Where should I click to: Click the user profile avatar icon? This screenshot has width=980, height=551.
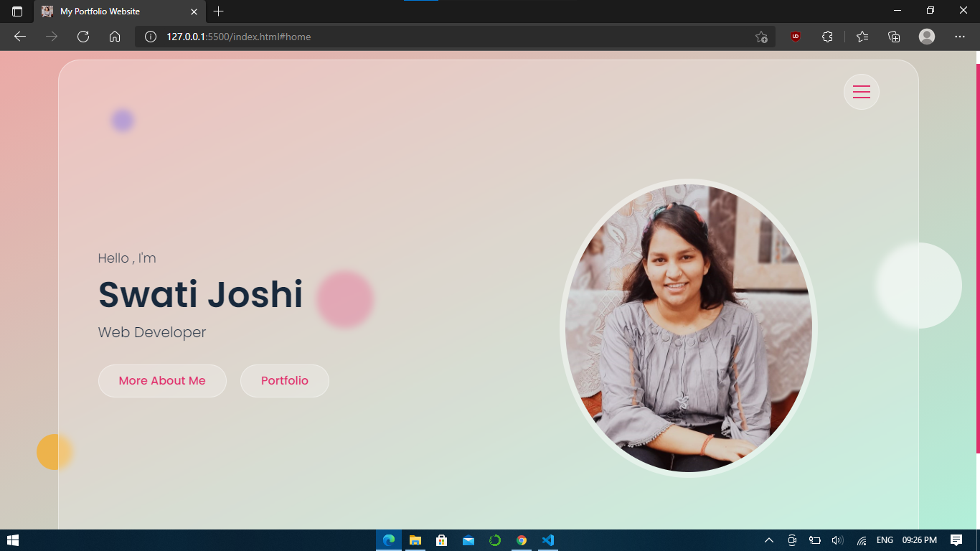[927, 37]
